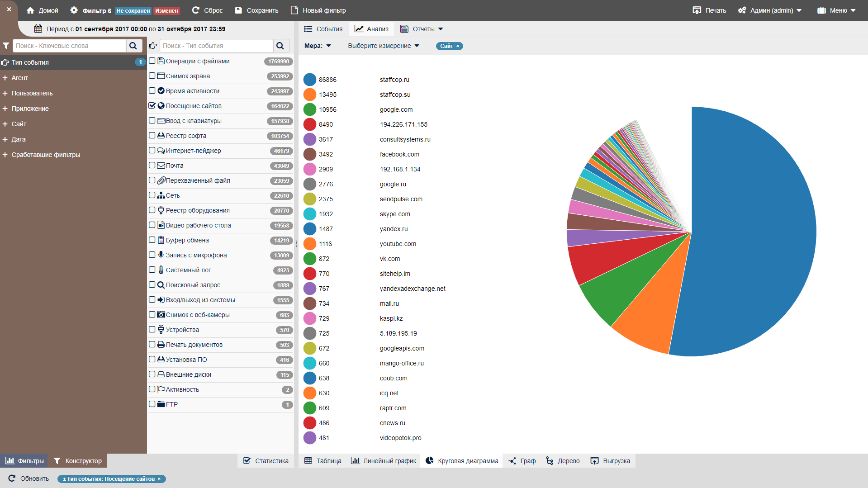Click the home icon beside Домой
This screenshot has height=488, width=868.
point(30,10)
